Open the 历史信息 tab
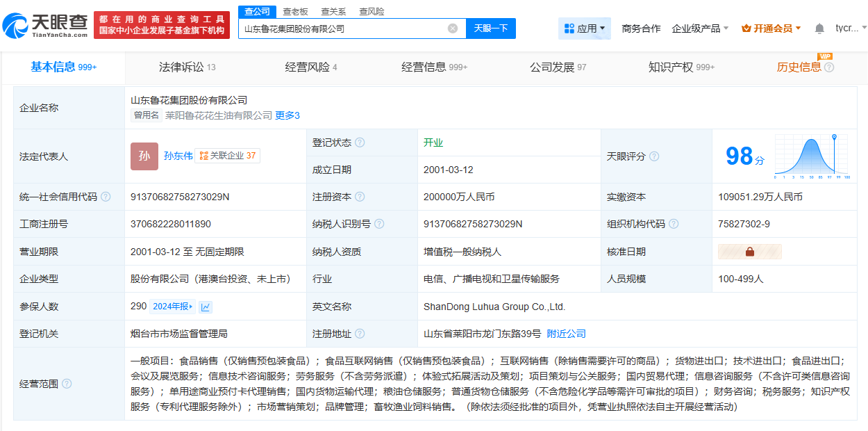Viewport: 868px width, 431px height. (799, 67)
